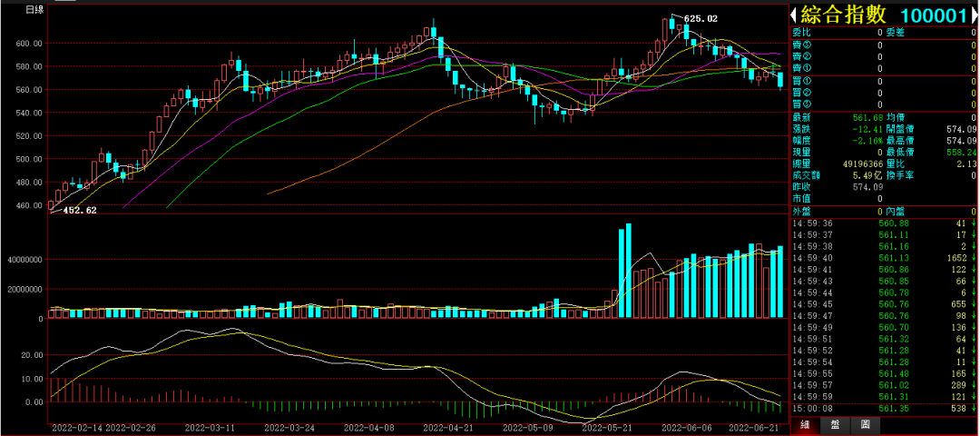Select the 買① row label
Screen dimensions: 980x436
[x=800, y=81]
